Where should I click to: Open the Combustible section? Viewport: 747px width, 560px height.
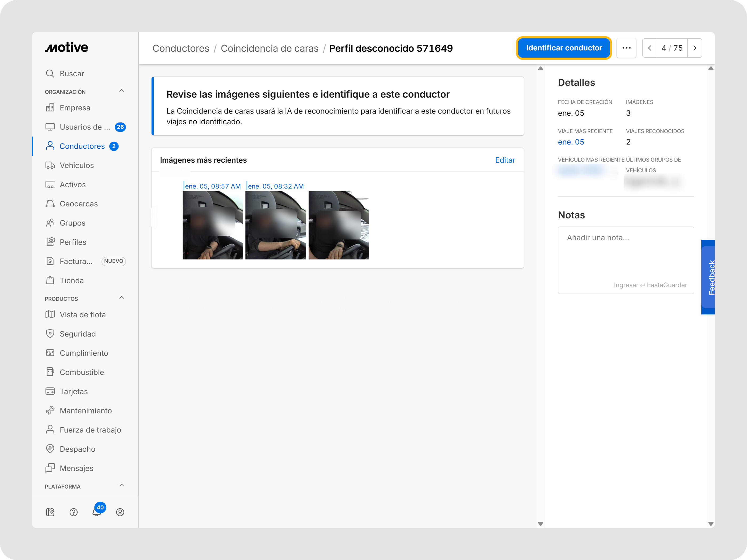82,372
